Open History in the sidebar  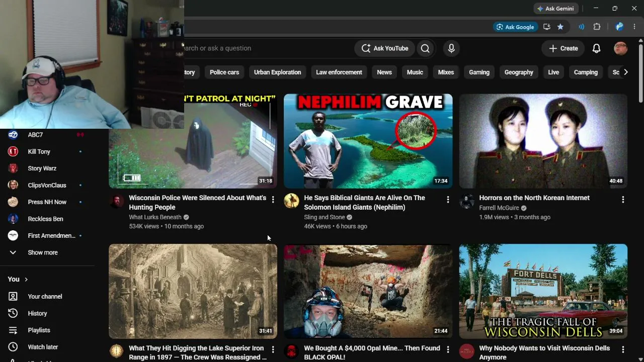46,313
